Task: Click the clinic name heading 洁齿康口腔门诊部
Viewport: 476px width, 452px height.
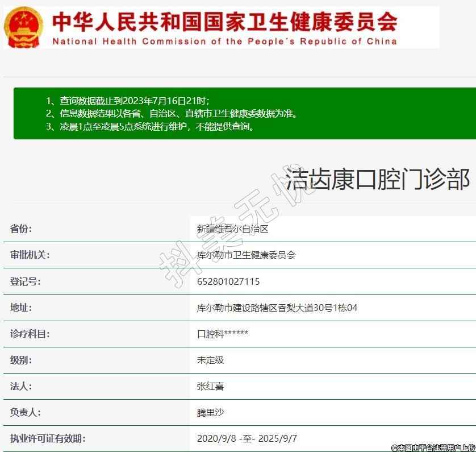Action: (377, 179)
